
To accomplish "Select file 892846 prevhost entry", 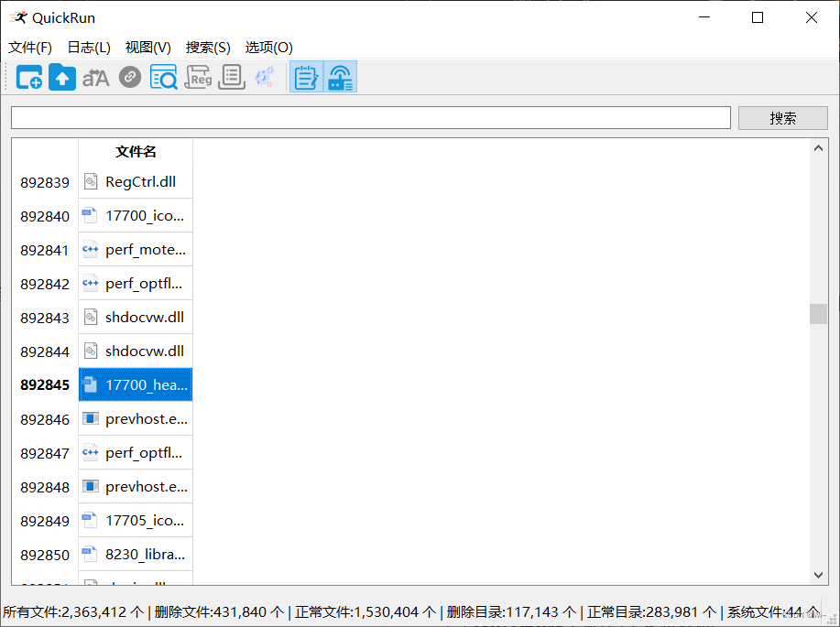I will (x=135, y=418).
